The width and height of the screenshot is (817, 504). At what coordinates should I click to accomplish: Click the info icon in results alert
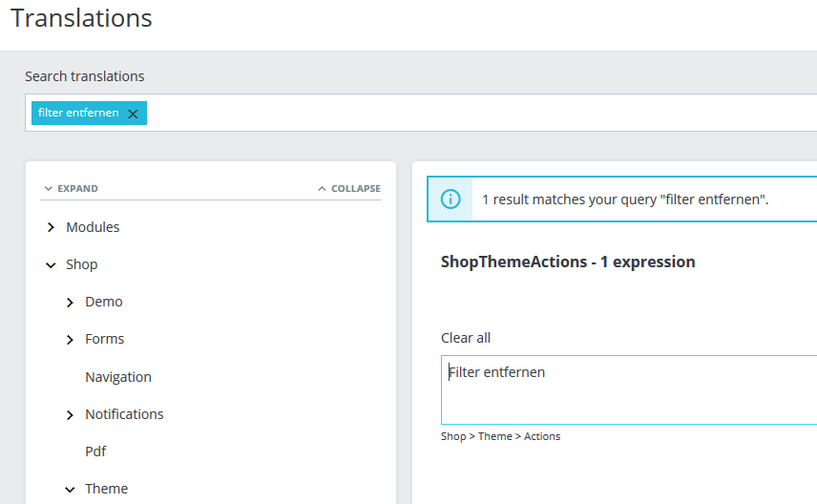(450, 199)
